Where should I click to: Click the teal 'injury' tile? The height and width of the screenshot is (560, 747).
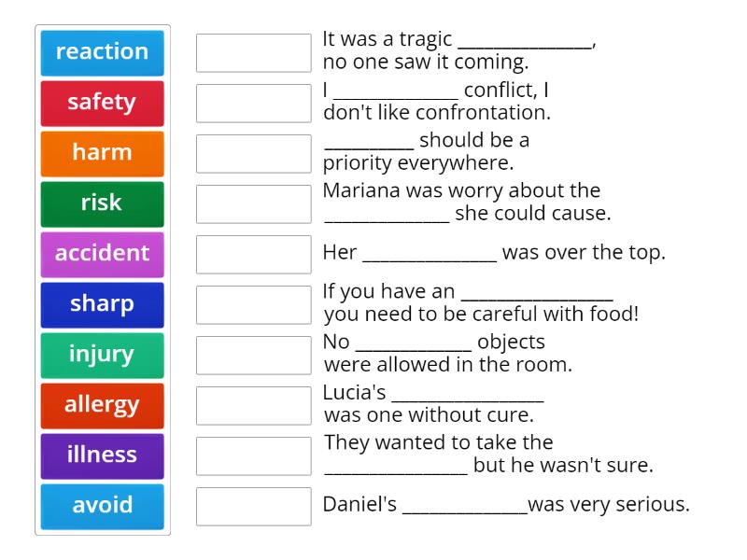coord(101,355)
